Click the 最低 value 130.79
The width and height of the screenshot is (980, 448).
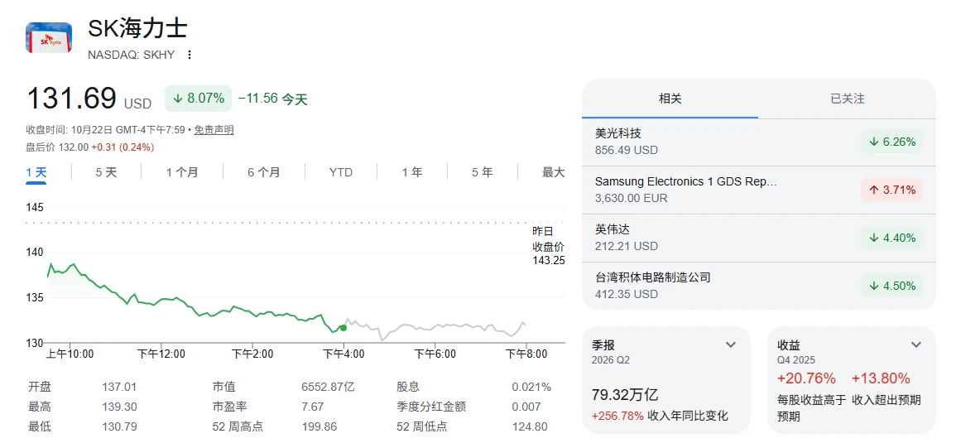[x=118, y=427]
